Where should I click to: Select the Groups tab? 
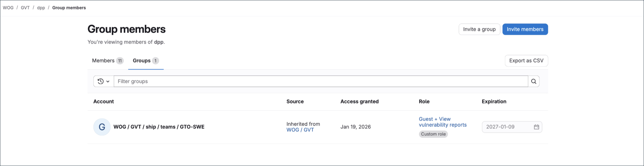[x=146, y=61]
